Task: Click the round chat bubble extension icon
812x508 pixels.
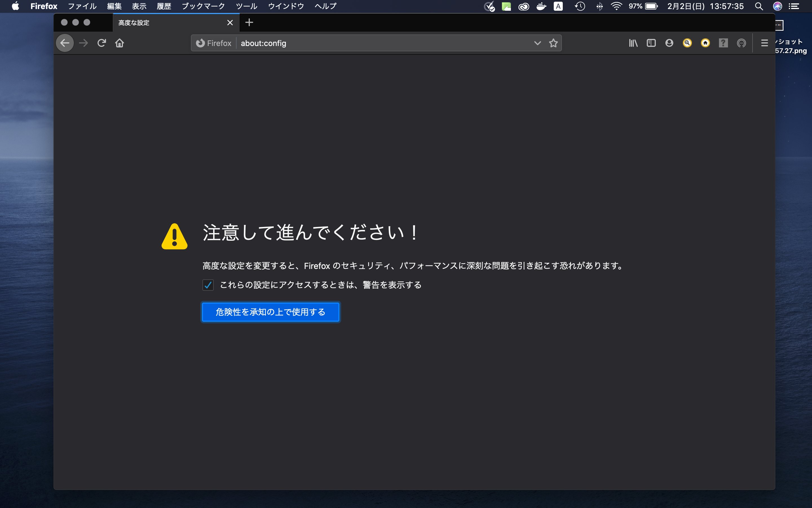Action: tap(741, 43)
